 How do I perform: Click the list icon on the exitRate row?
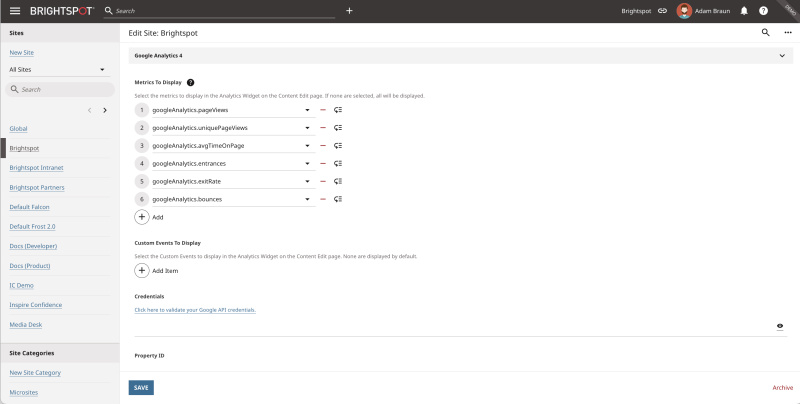tap(338, 181)
